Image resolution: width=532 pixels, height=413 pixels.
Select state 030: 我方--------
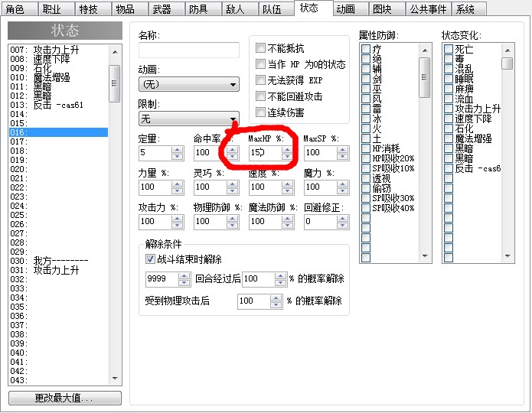coord(58,261)
